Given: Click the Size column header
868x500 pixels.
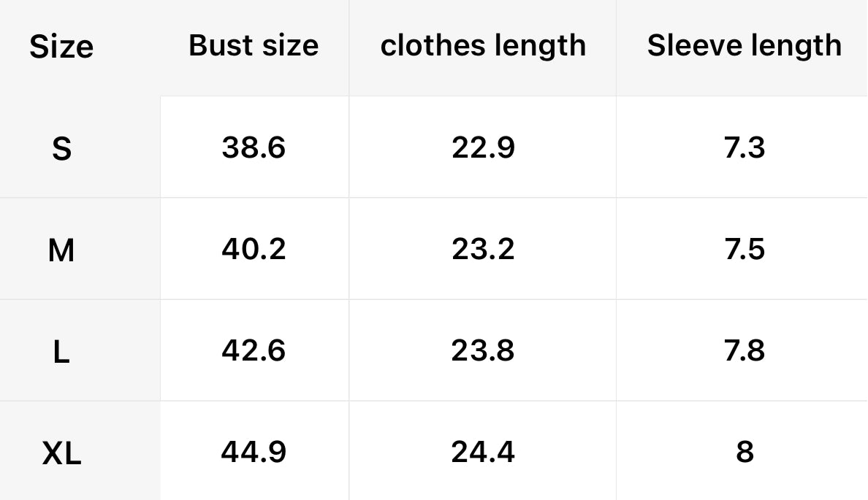Looking at the screenshot, I should point(61,47).
